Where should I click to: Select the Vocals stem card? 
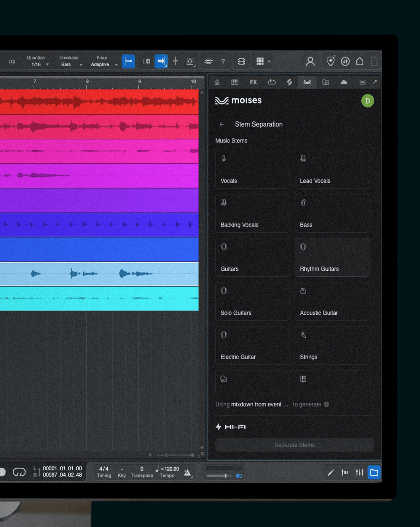[x=252, y=169]
